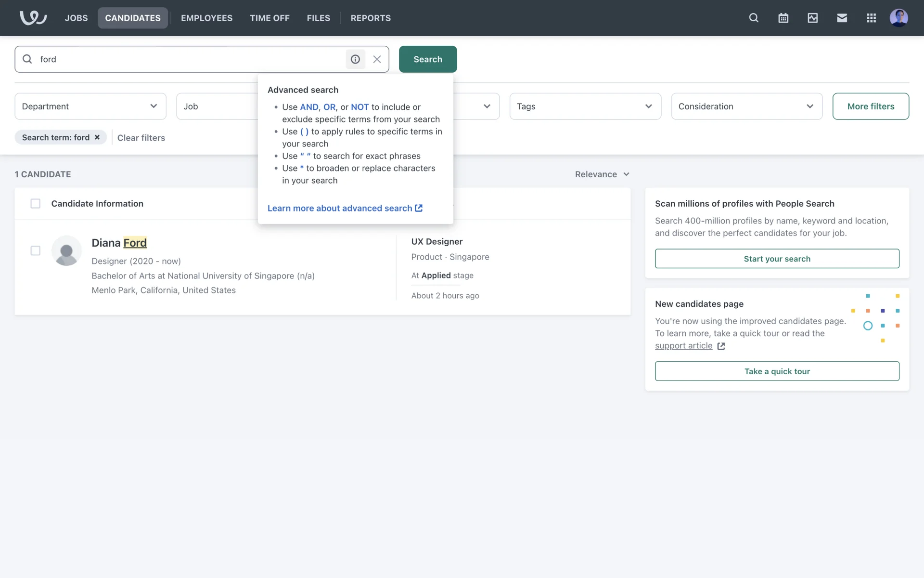Click Diana Ford's avatar thumbnail
Viewport: 924px width, 578px height.
(66, 250)
